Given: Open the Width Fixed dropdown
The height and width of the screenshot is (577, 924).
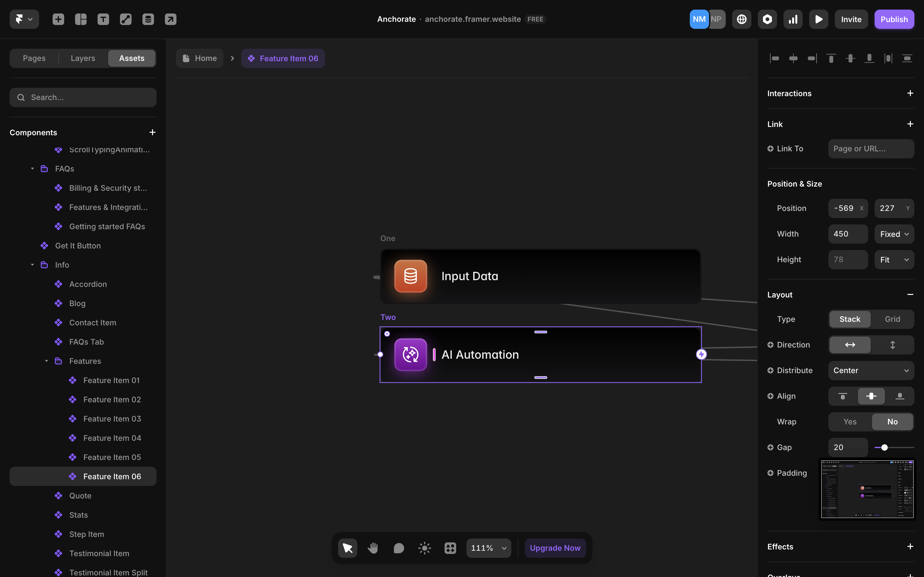Looking at the screenshot, I should [x=894, y=234].
